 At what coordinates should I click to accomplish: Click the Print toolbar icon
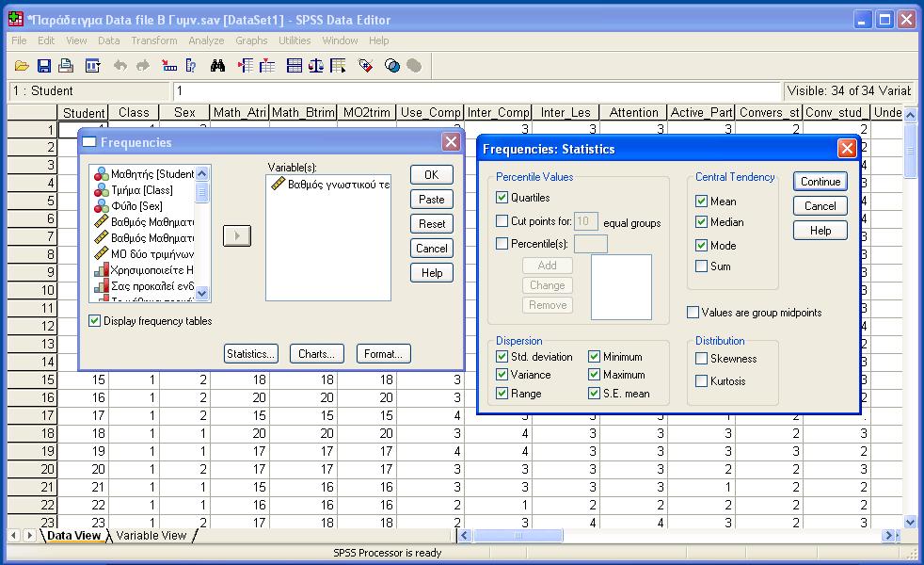[x=66, y=66]
